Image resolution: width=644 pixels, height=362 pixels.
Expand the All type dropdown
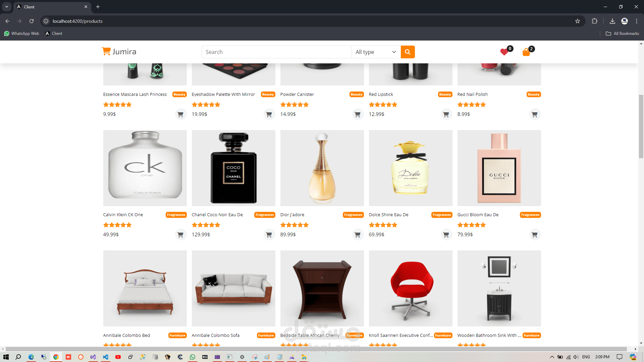[376, 52]
